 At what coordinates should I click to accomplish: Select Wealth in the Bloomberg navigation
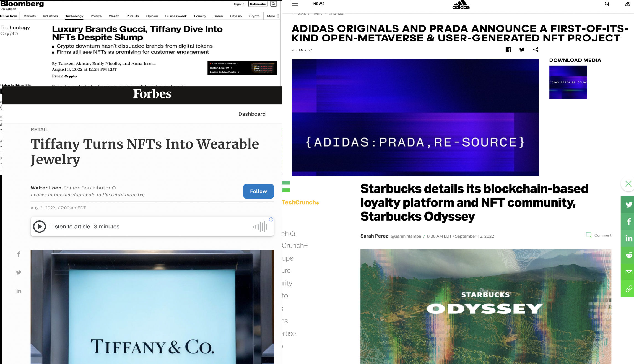pyautogui.click(x=114, y=16)
